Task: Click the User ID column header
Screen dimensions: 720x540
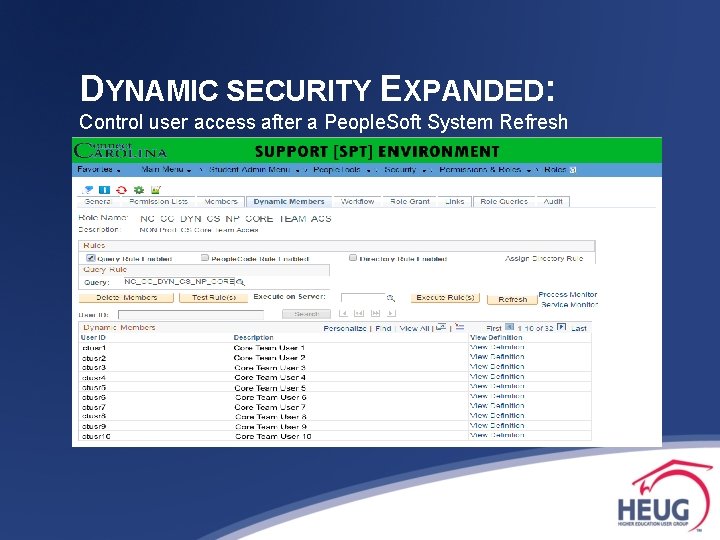Action: click(x=93, y=338)
